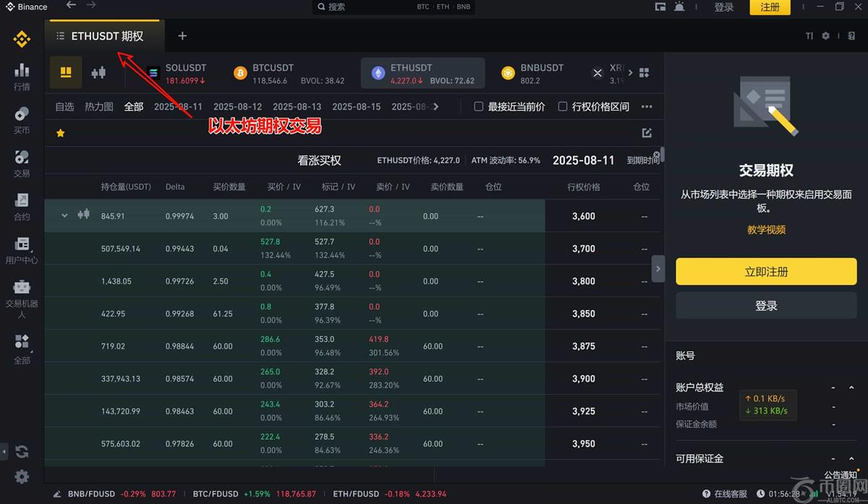Image resolution: width=868 pixels, height=504 pixels.
Task: Tick the 行权价格区间 checkbox
Action: pyautogui.click(x=563, y=106)
